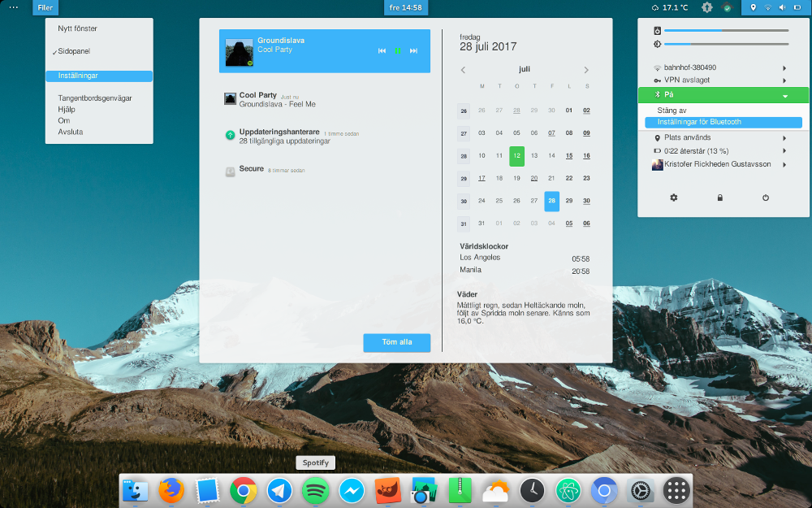
Task: Toggle the Sidopanel checkmark option
Action: click(x=99, y=51)
